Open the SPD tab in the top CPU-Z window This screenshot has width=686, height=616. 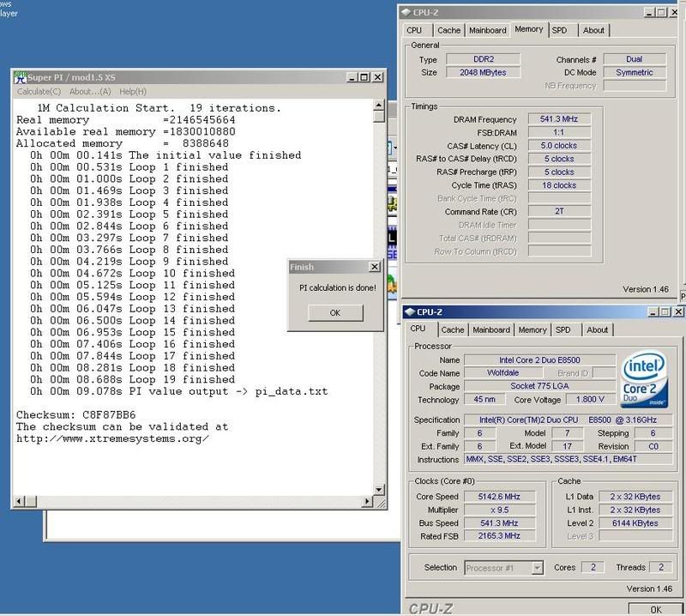(559, 30)
